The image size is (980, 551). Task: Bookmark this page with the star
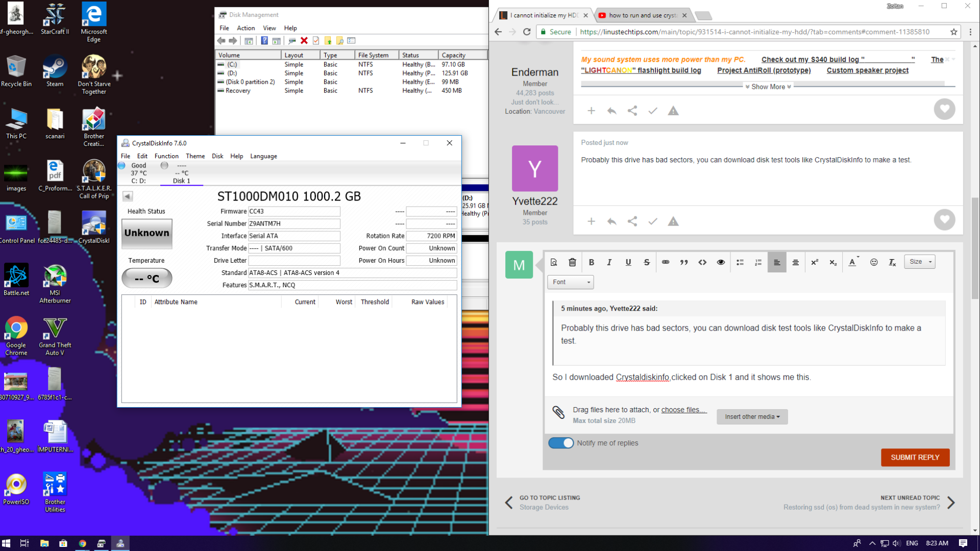(x=953, y=32)
